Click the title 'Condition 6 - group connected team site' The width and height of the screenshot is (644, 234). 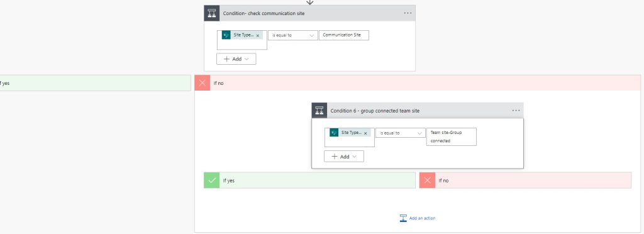[375, 111]
